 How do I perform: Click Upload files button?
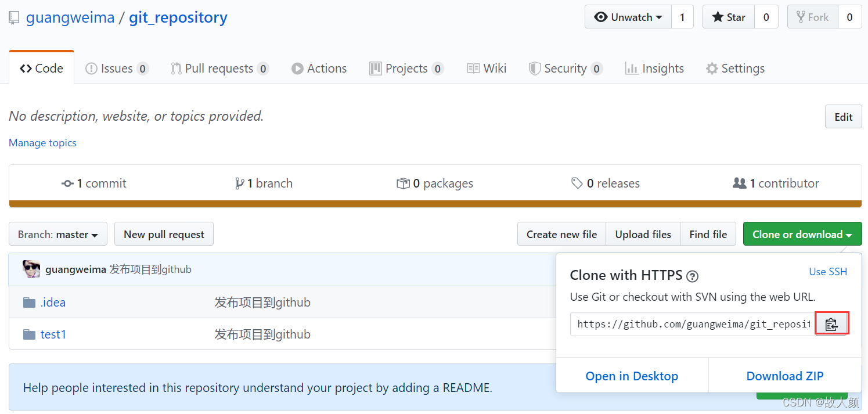click(643, 234)
